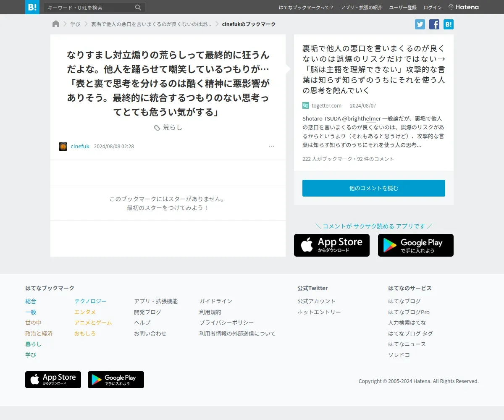Image resolution: width=504 pixels, height=420 pixels.
Task: Click ログイン in the header
Action: [433, 8]
